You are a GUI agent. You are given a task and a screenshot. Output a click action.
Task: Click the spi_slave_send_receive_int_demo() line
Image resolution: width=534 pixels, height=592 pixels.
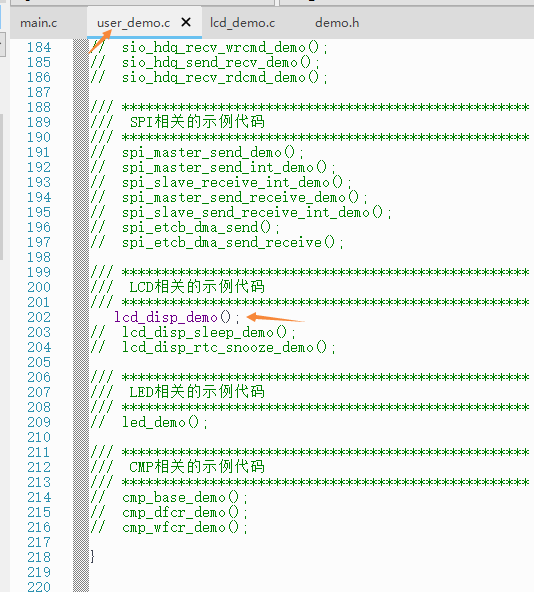click(241, 213)
